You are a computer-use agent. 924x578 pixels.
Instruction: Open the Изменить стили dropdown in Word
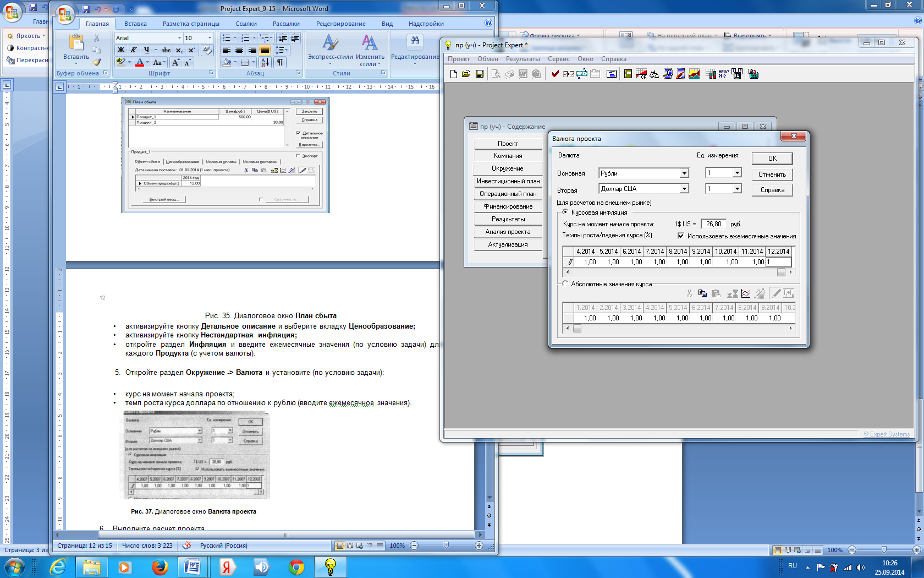point(370,50)
